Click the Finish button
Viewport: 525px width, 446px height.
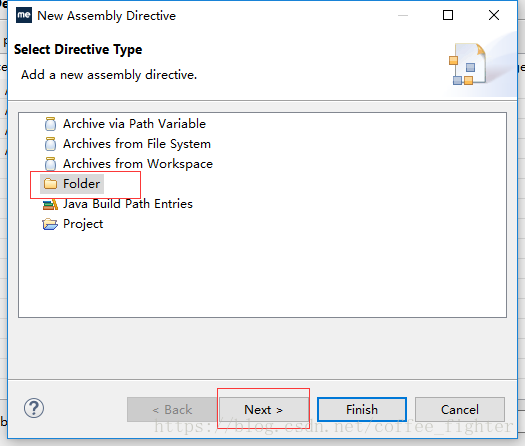coord(362,410)
